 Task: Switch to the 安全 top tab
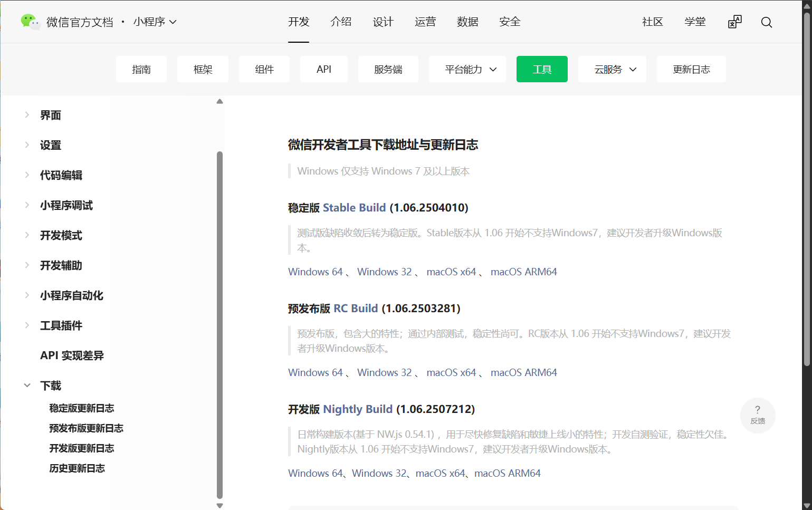pyautogui.click(x=510, y=22)
